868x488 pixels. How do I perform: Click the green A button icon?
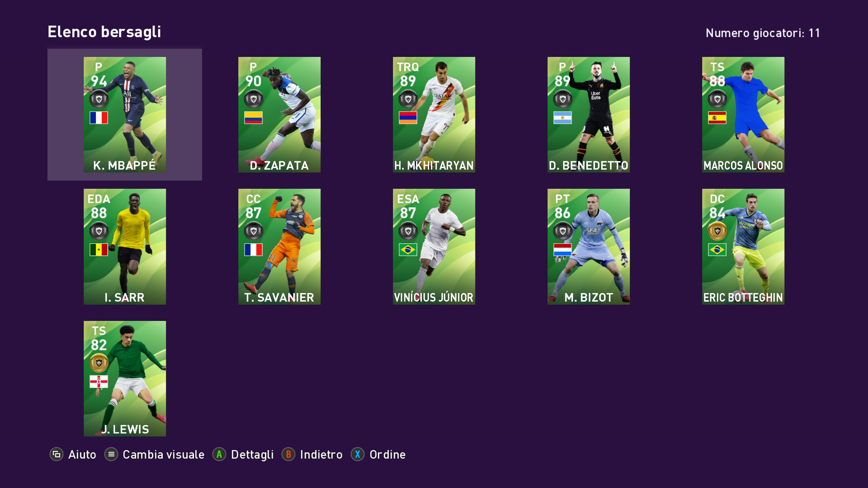(219, 454)
